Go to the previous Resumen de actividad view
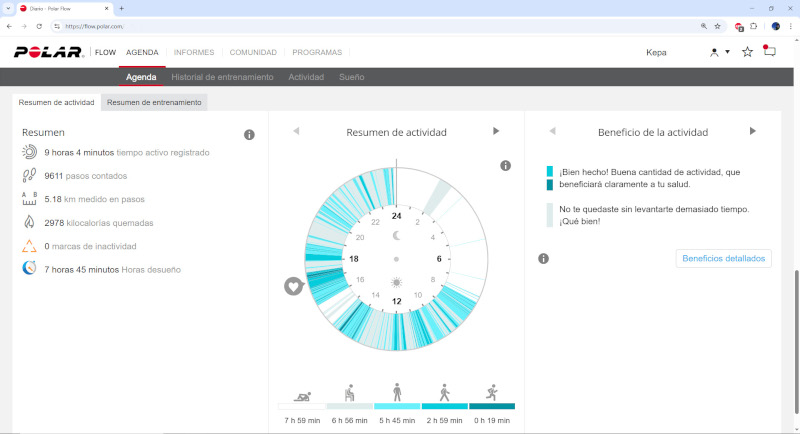 pos(296,131)
